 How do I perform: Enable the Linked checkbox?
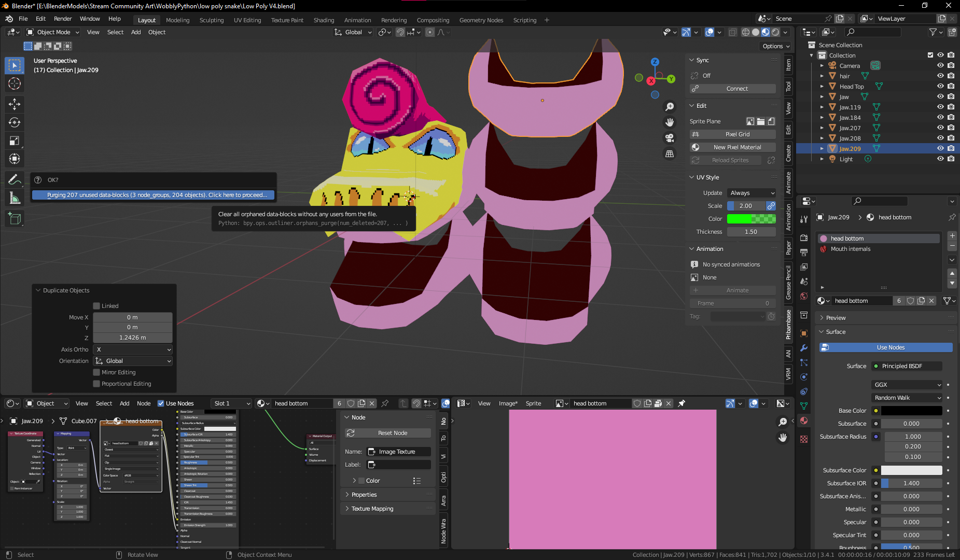(x=96, y=306)
